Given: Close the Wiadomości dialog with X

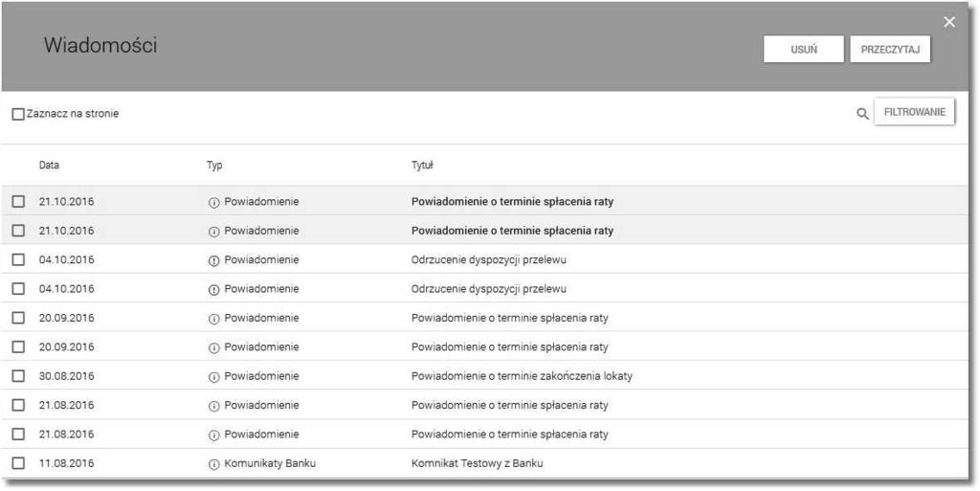Looking at the screenshot, I should tap(949, 22).
